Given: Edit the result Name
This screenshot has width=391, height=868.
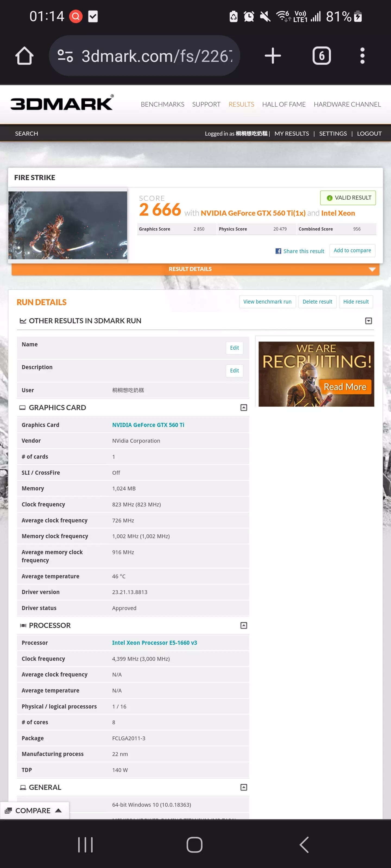Looking at the screenshot, I should [x=234, y=348].
